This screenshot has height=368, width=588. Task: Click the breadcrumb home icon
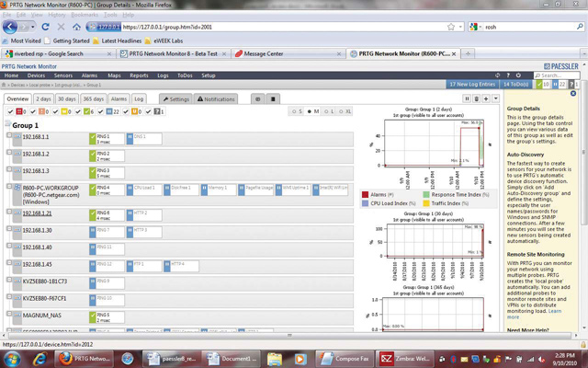[x=4, y=85]
